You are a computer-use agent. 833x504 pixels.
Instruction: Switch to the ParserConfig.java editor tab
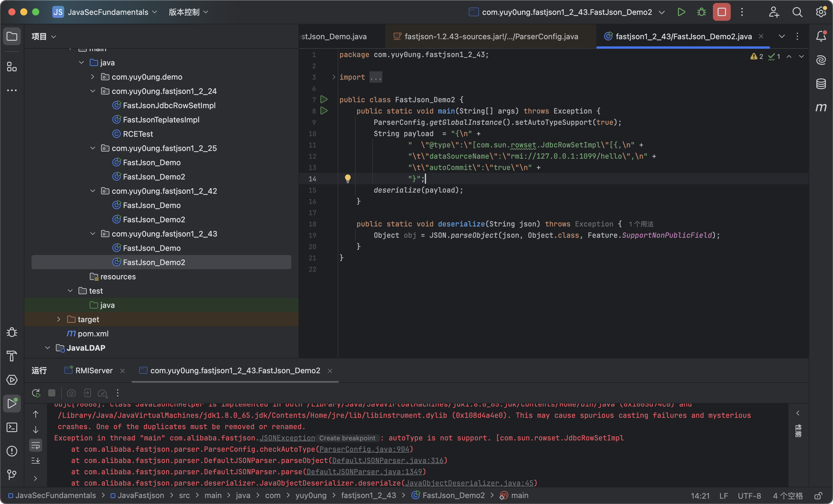tap(491, 37)
